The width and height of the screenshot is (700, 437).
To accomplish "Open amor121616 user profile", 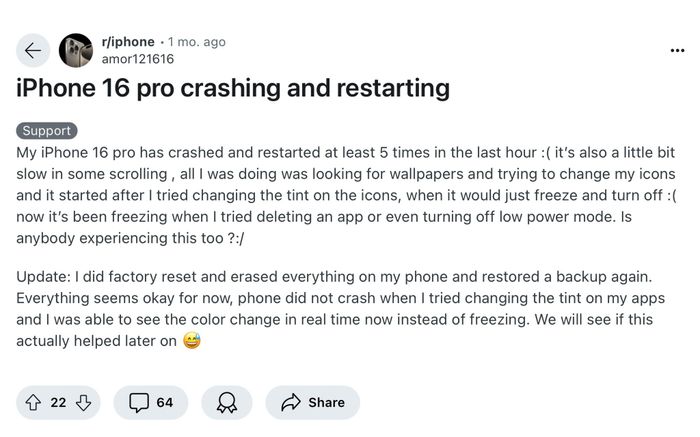I will (x=138, y=59).
